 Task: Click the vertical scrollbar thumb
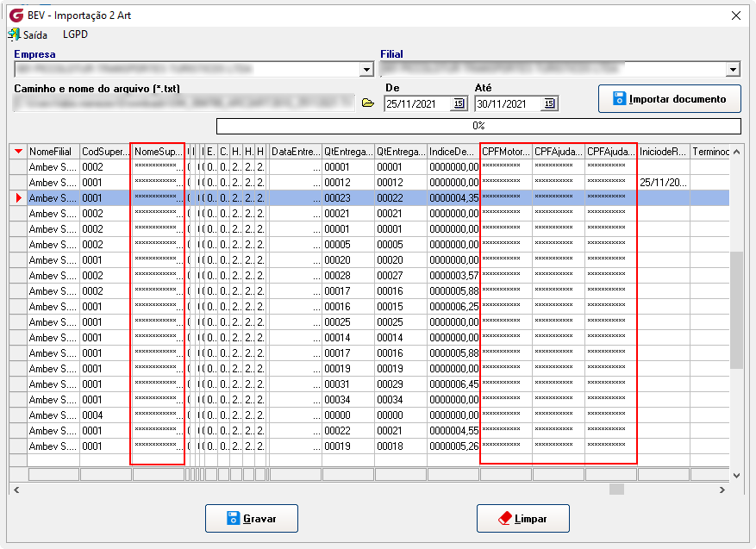tap(737, 310)
